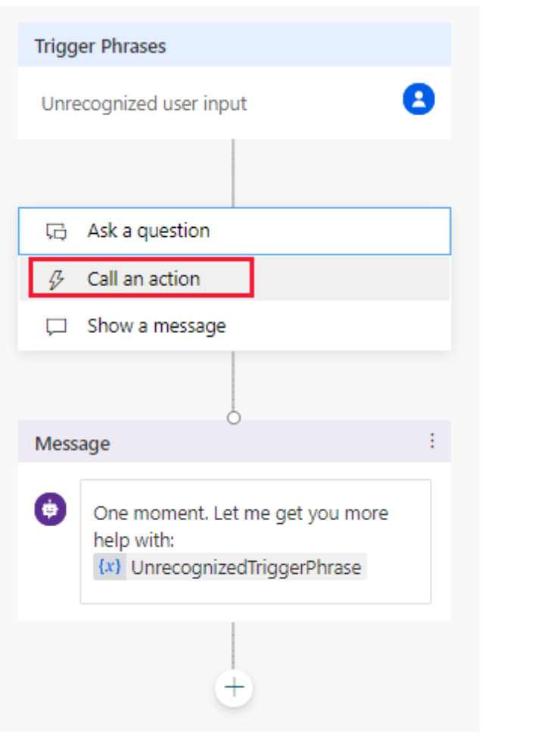Click the blue user avatar icon
This screenshot has height=751, width=560.
418,100
